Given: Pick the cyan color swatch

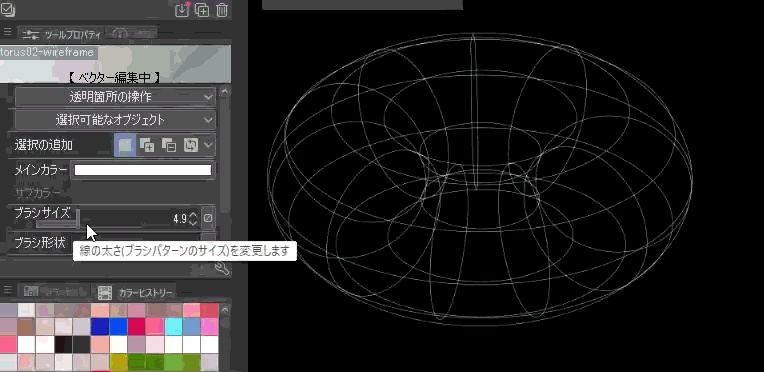Looking at the screenshot, I should [173, 327].
